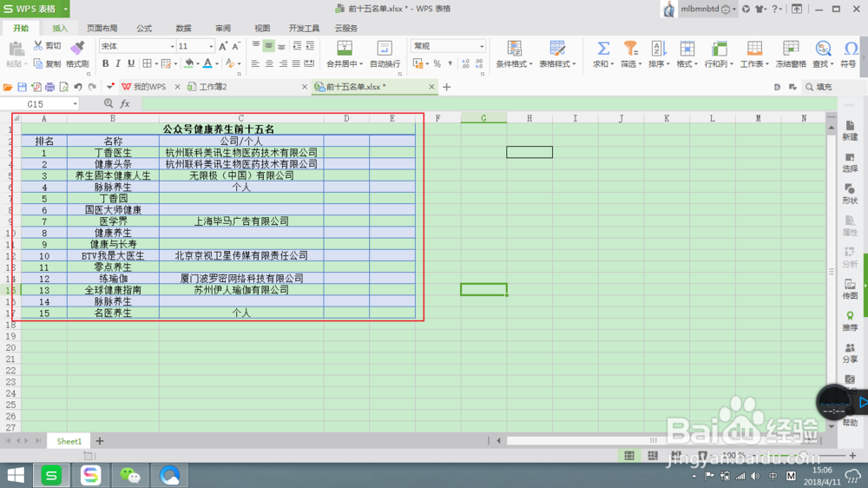868x488 pixels.
Task: Click the percent style icon
Action: click(437, 63)
